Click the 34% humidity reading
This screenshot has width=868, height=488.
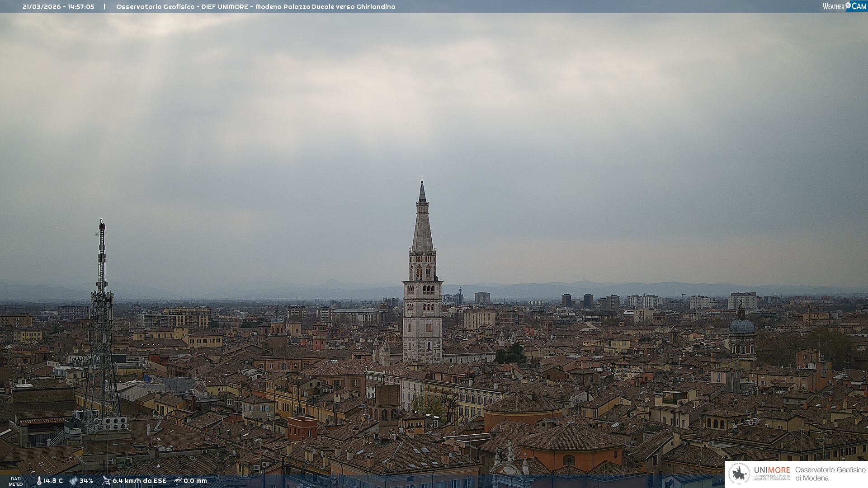click(x=86, y=481)
